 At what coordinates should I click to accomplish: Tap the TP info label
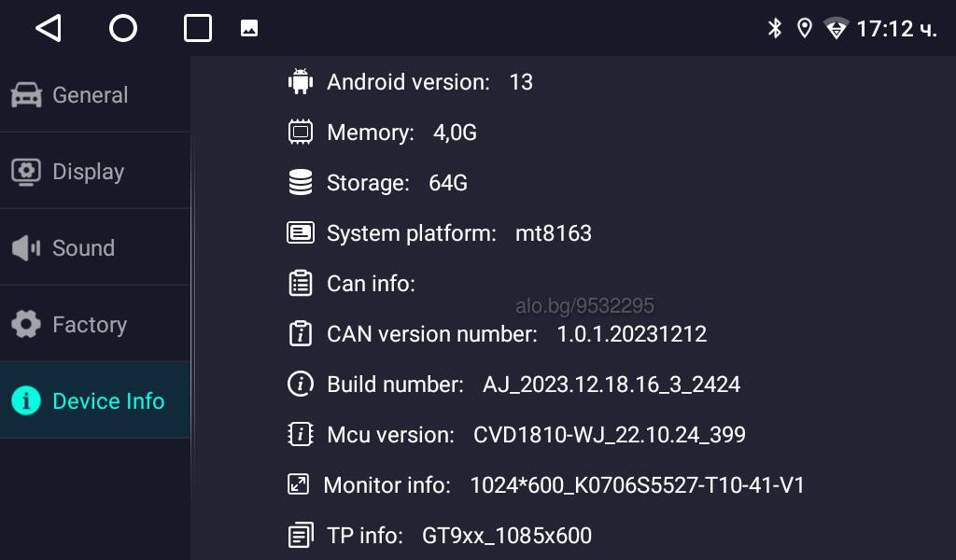click(x=365, y=537)
